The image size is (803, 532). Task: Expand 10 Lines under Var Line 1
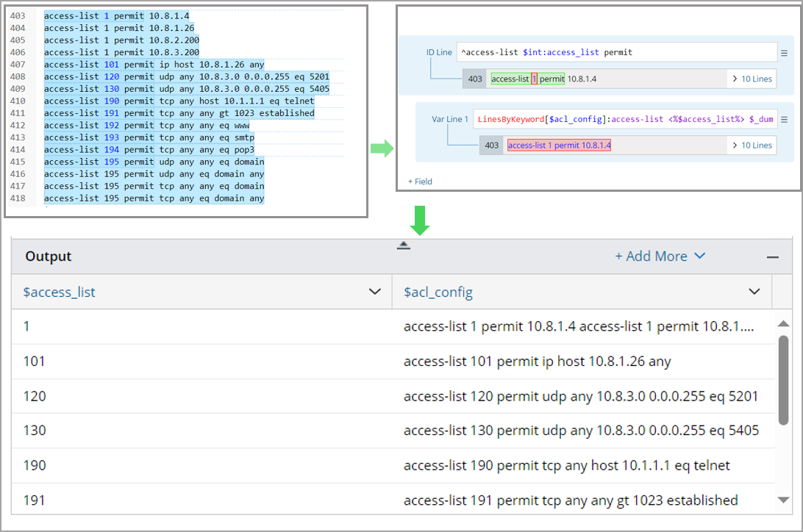[752, 145]
